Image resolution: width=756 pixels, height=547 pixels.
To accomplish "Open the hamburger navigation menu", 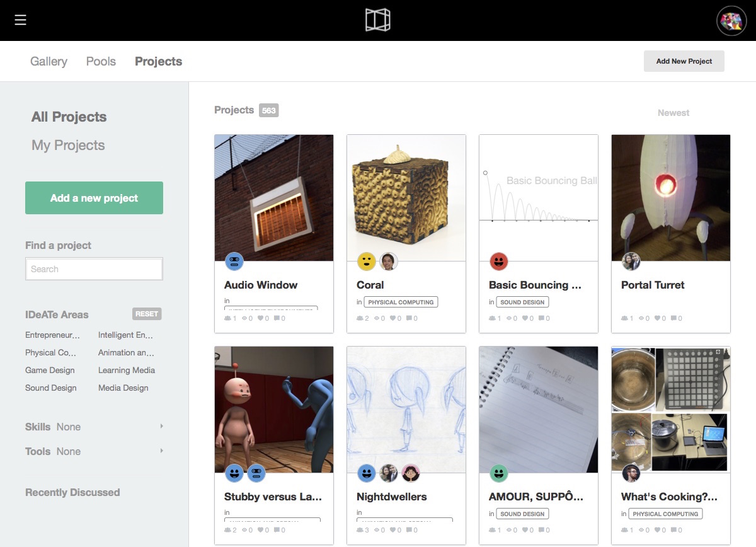I will 21,20.
